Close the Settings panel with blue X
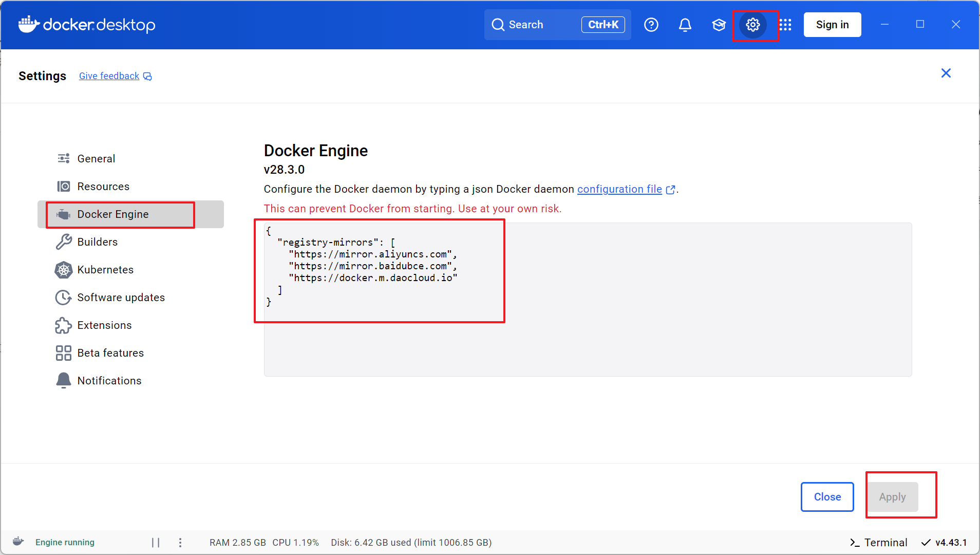The height and width of the screenshot is (555, 980). tap(946, 73)
